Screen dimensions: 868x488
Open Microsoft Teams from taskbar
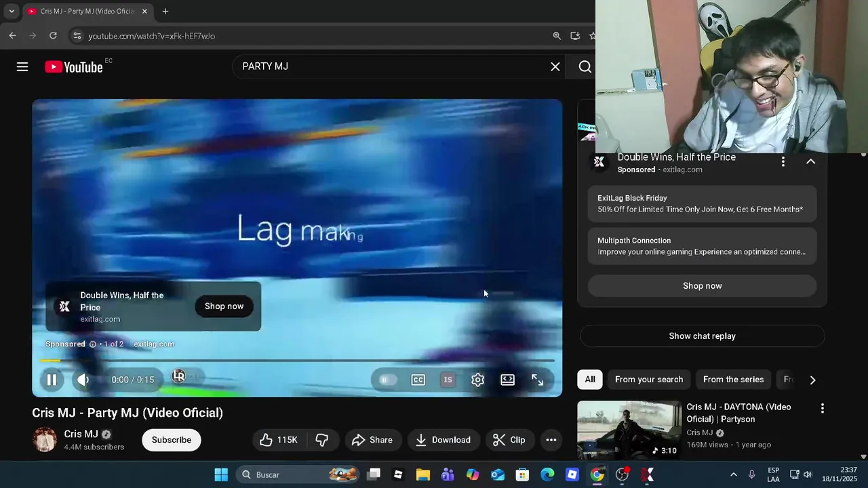pos(448,474)
